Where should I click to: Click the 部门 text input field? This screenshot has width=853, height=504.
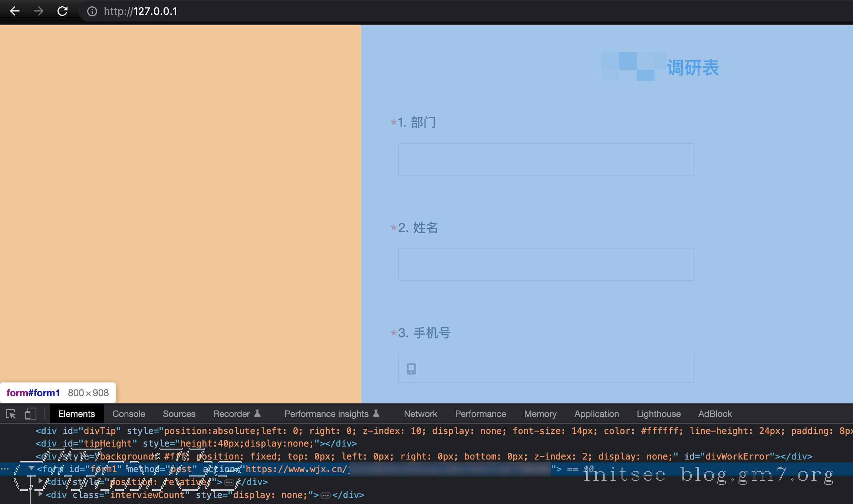click(546, 159)
